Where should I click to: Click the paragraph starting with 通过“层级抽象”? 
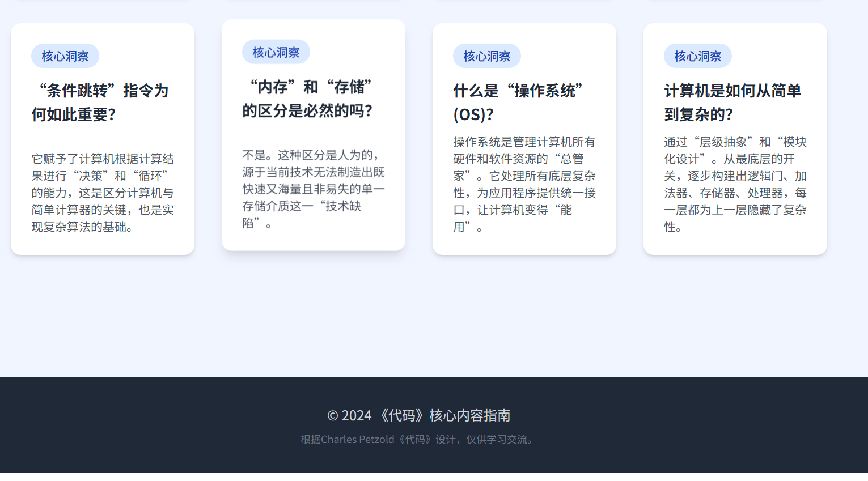click(x=735, y=184)
